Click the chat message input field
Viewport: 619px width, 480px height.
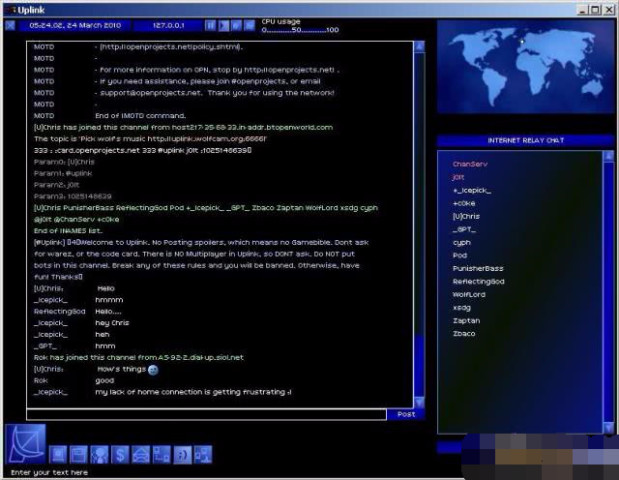click(205, 414)
